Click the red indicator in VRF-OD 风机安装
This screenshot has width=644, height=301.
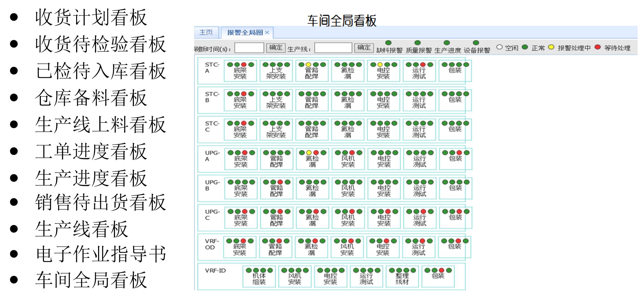(x=351, y=241)
